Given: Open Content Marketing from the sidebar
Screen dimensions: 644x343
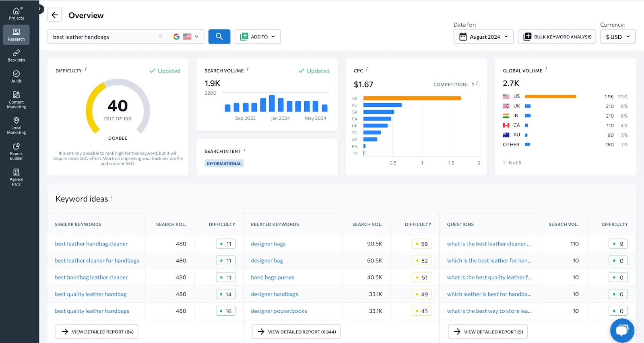Looking at the screenshot, I should (16, 100).
